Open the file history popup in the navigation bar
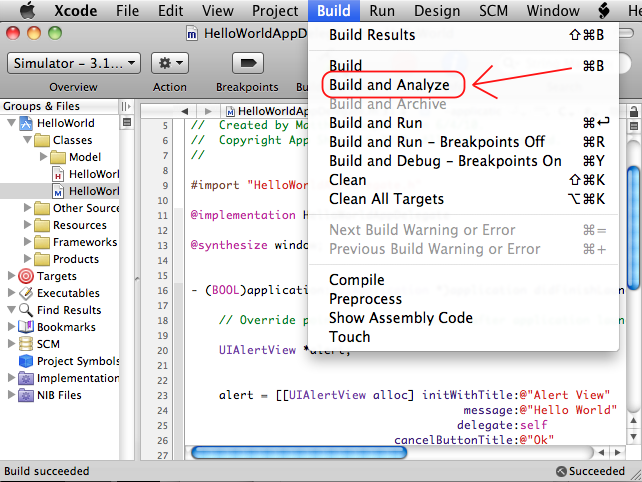642x482 pixels. pyautogui.click(x=266, y=111)
